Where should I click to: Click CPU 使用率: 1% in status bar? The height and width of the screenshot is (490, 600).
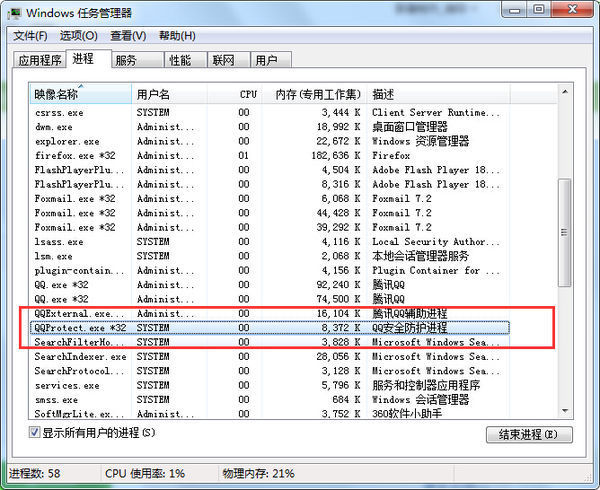[145, 474]
